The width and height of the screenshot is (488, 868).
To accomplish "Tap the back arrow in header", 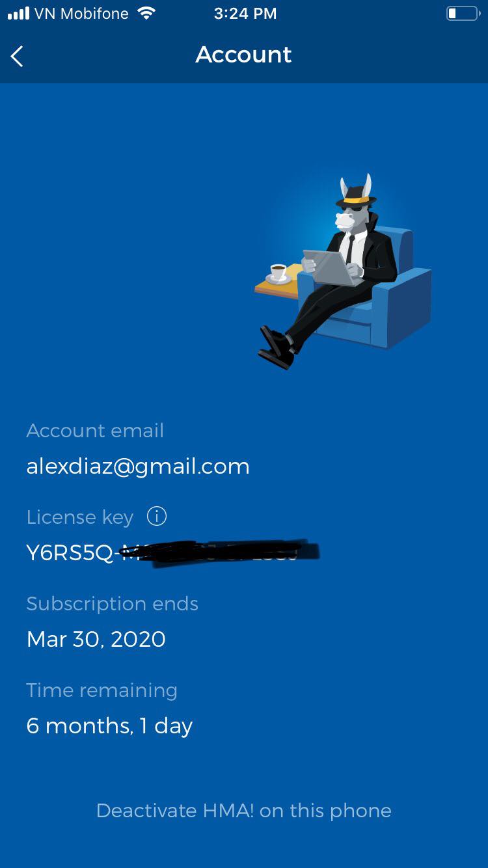I will pyautogui.click(x=17, y=56).
